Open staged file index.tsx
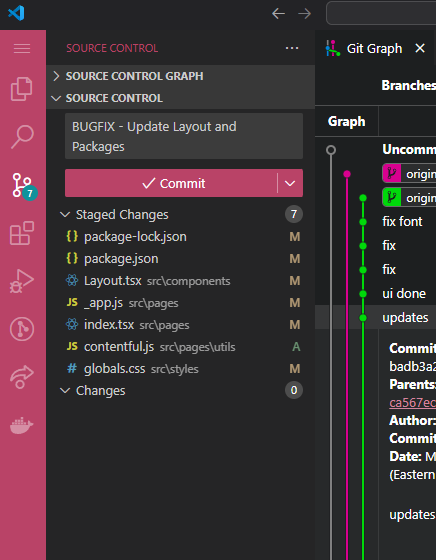Image resolution: width=436 pixels, height=560 pixels. [181, 325]
